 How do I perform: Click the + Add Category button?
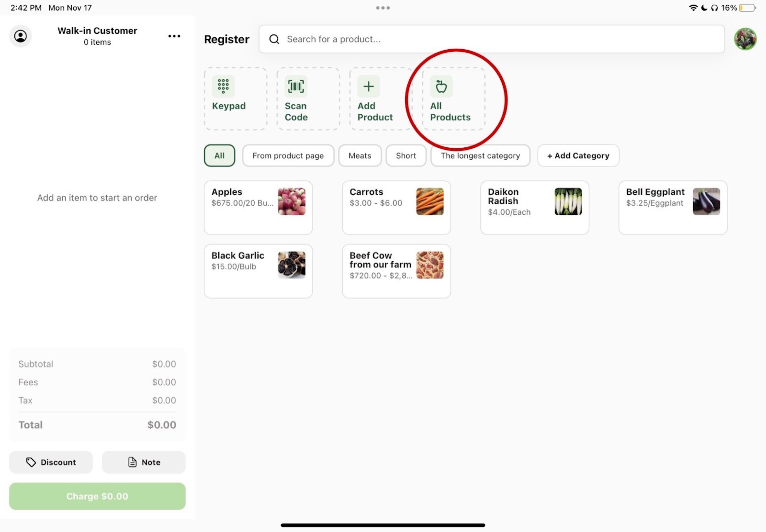pyautogui.click(x=578, y=155)
